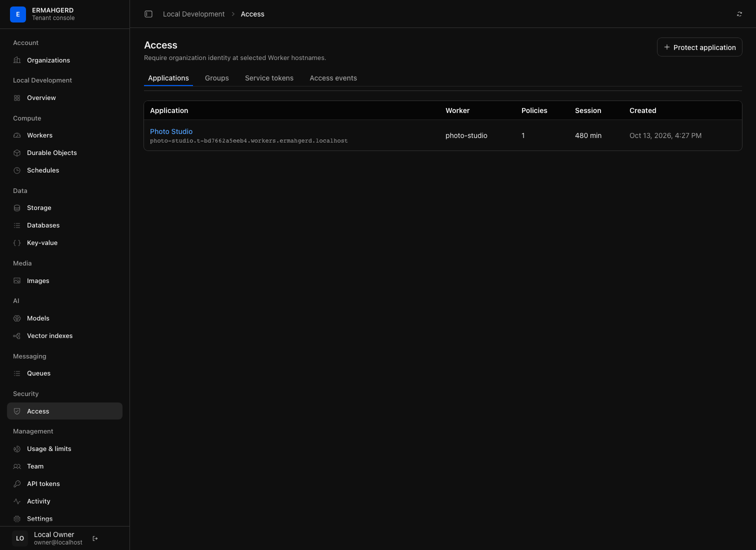756x550 pixels.
Task: Click the Images picture icon
Action: pos(17,281)
